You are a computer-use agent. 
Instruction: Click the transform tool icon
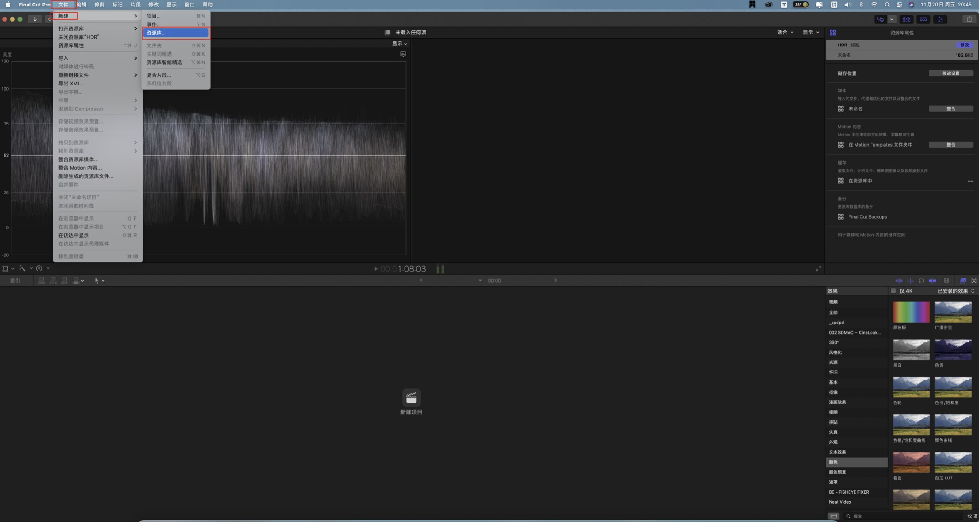6,268
